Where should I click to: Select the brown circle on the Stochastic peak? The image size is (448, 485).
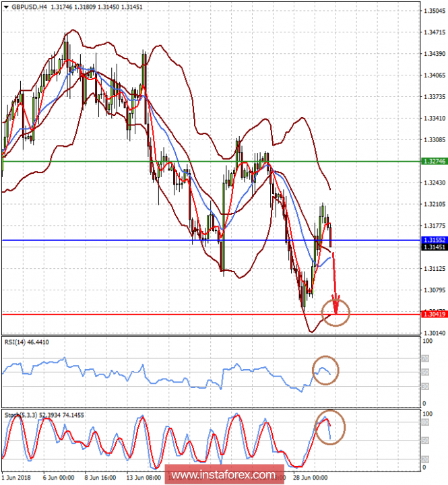[329, 426]
